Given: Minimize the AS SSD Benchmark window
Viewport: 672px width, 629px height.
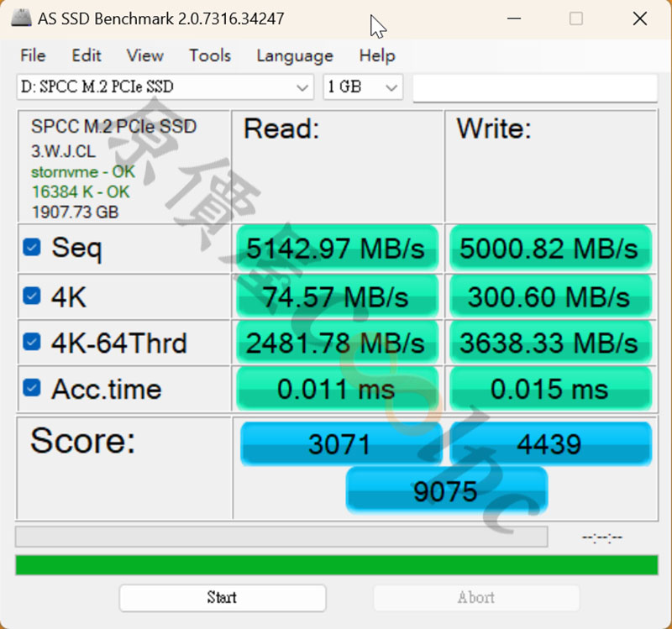Looking at the screenshot, I should click(514, 18).
